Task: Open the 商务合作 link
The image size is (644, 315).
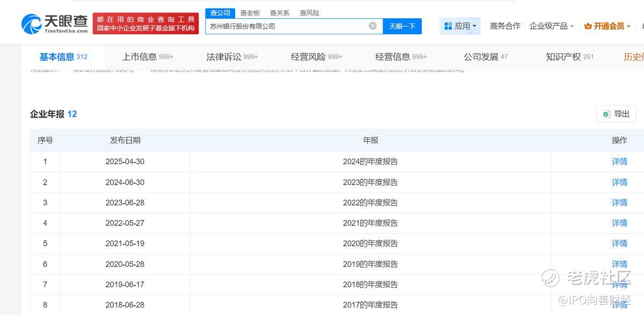Action: pos(505,26)
